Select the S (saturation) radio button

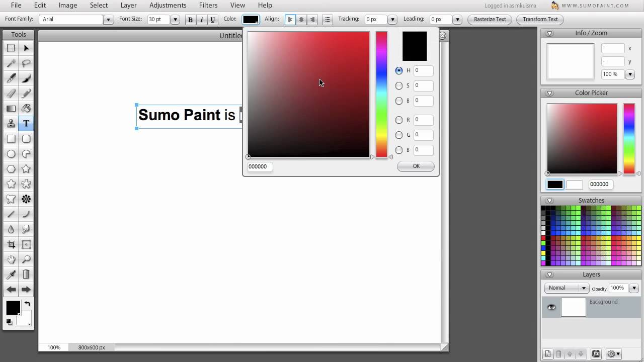point(399,85)
